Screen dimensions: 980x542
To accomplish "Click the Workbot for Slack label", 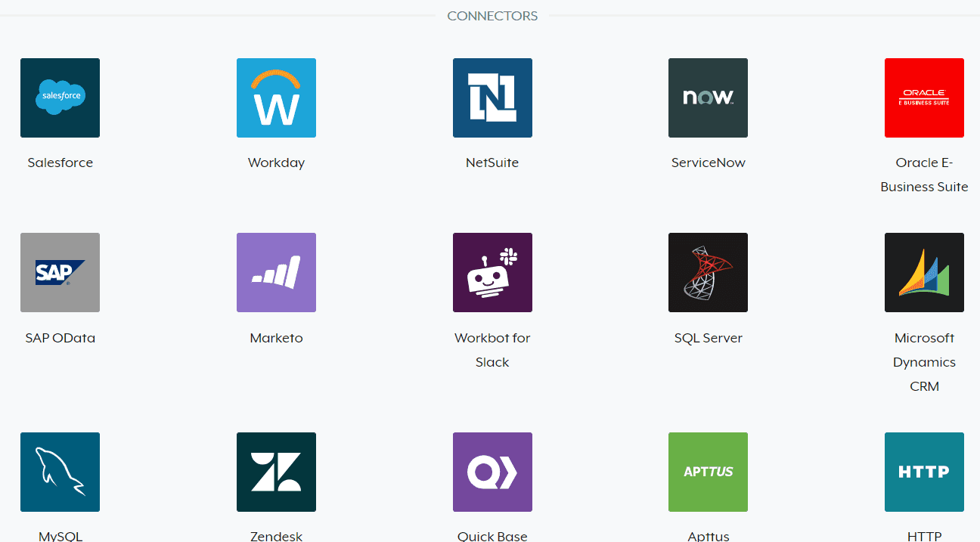I will pos(492,350).
